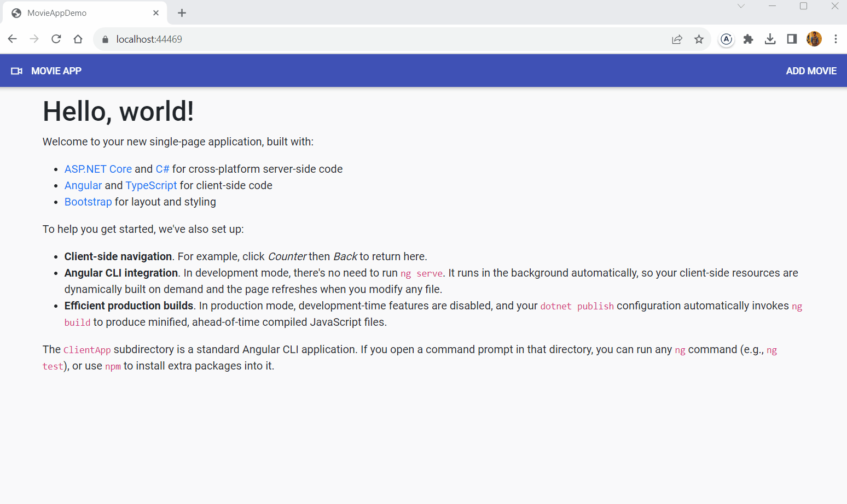Open the ASP.NET Core link
This screenshot has height=504, width=847.
[98, 169]
